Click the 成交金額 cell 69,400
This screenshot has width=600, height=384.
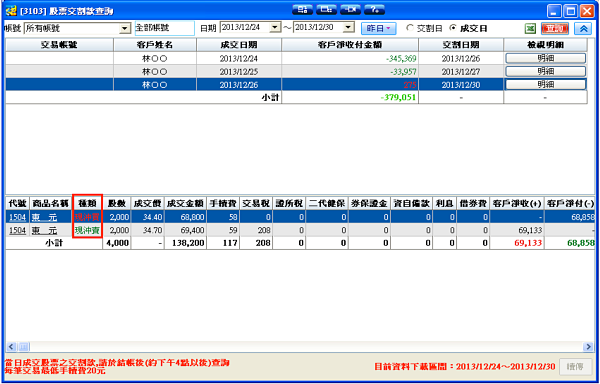[186, 230]
